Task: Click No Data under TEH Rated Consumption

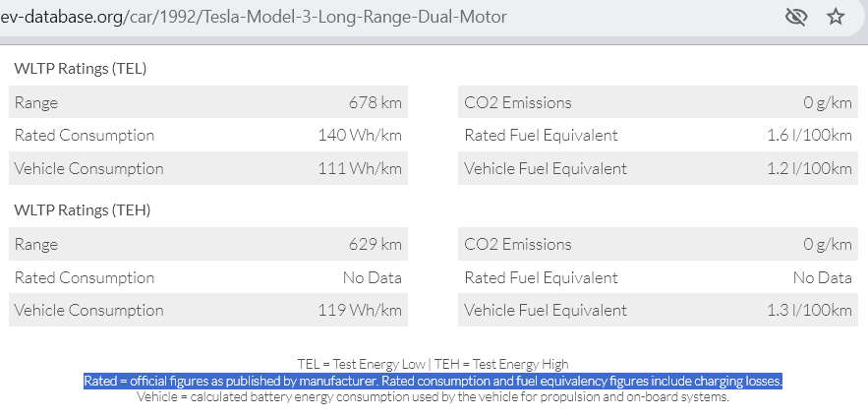Action: click(372, 277)
